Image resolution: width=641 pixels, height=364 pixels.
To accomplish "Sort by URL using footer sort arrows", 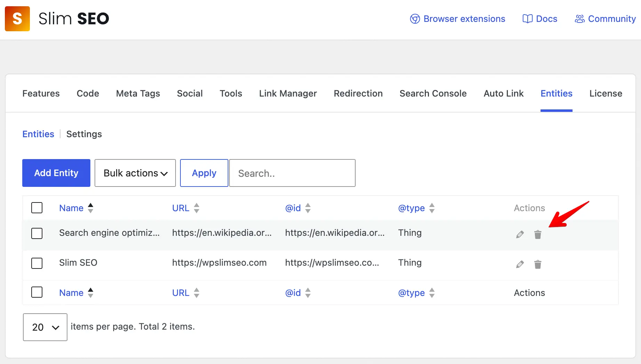I will (197, 293).
